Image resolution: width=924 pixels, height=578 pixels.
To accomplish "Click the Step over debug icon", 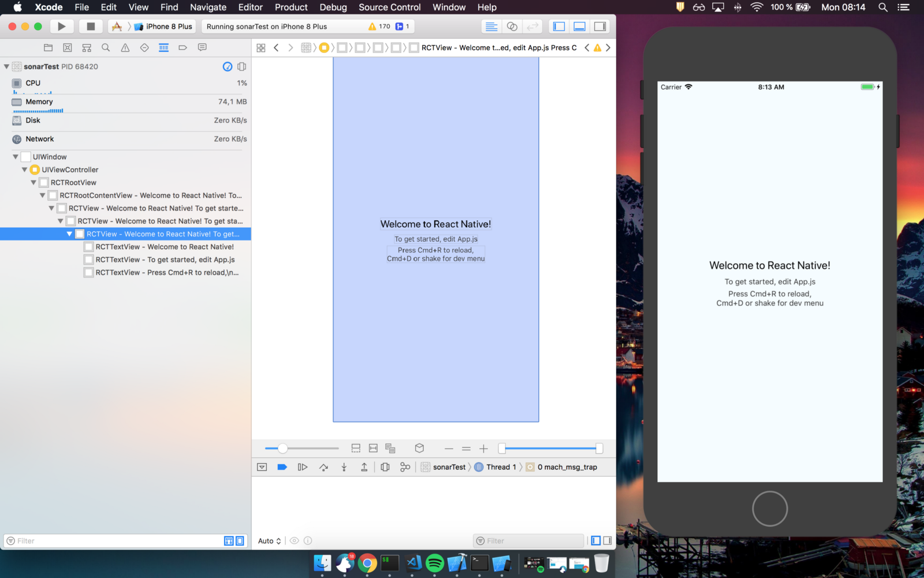I will point(323,467).
